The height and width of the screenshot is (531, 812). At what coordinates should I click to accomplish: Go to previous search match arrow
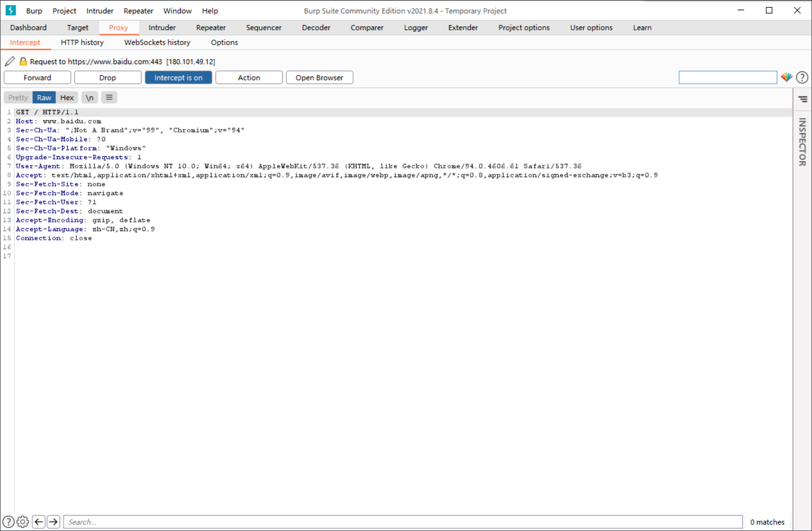tap(38, 522)
